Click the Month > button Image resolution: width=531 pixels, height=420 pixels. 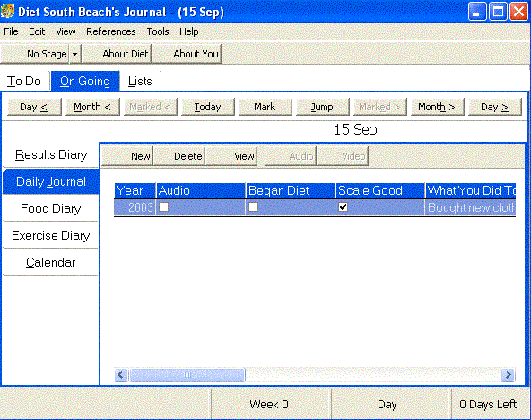pos(437,107)
